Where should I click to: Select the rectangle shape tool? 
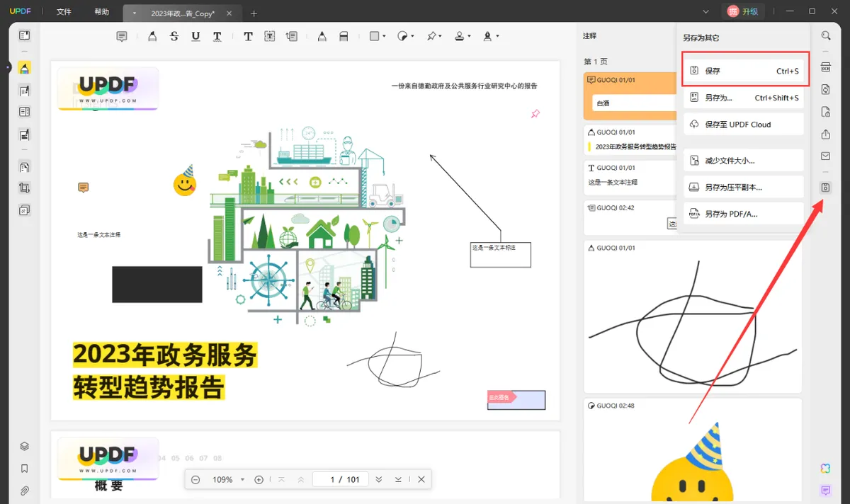click(375, 37)
